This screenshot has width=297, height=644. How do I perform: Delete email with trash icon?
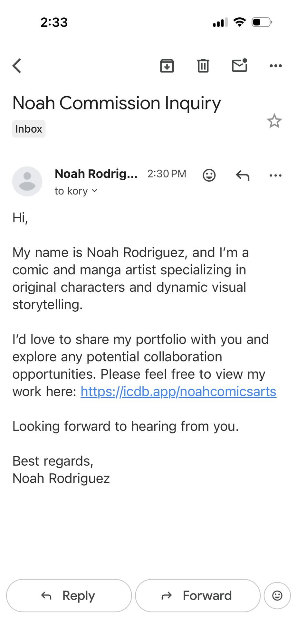click(203, 66)
